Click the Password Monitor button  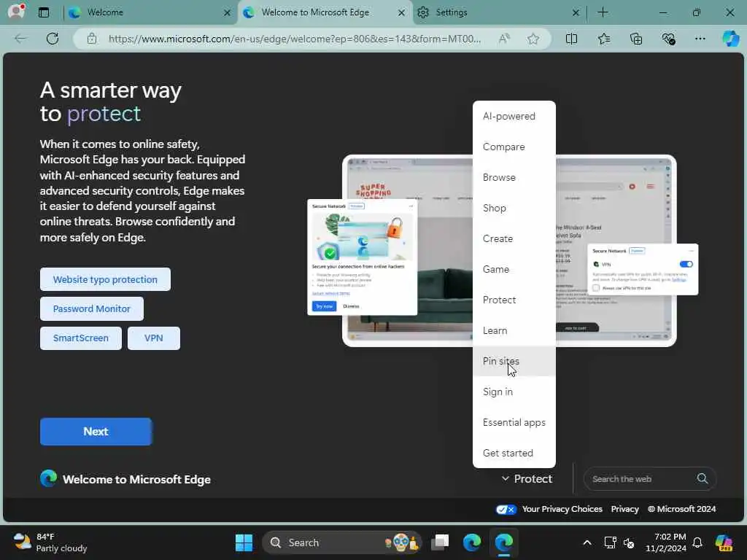tap(91, 308)
